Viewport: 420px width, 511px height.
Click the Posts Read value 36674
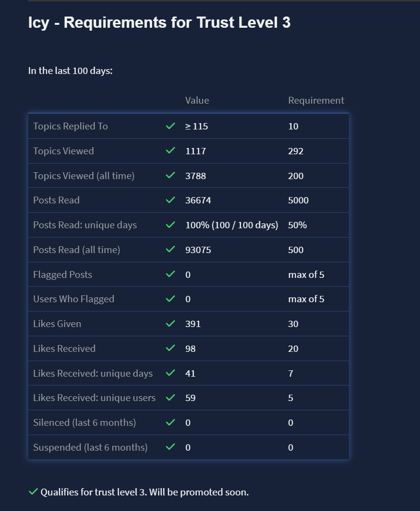coord(198,200)
